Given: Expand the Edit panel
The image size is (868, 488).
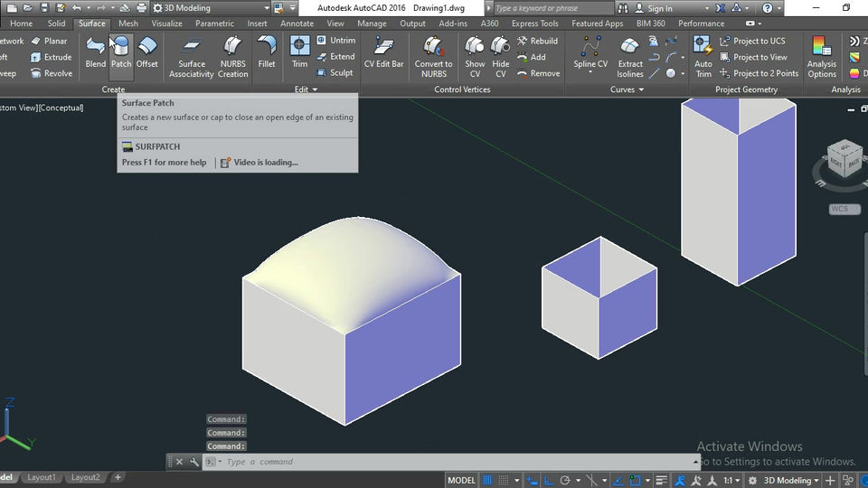Looking at the screenshot, I should coord(307,89).
